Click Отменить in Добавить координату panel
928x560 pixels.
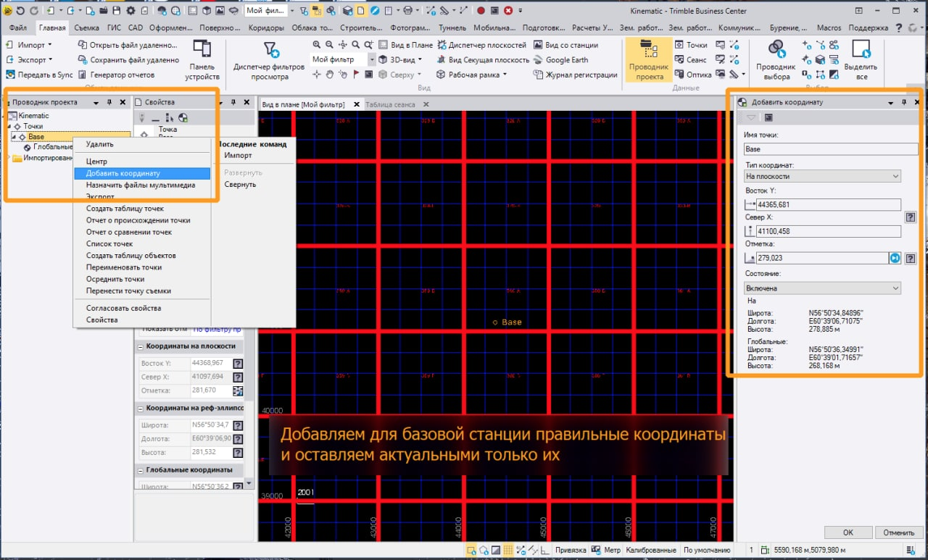[898, 532]
